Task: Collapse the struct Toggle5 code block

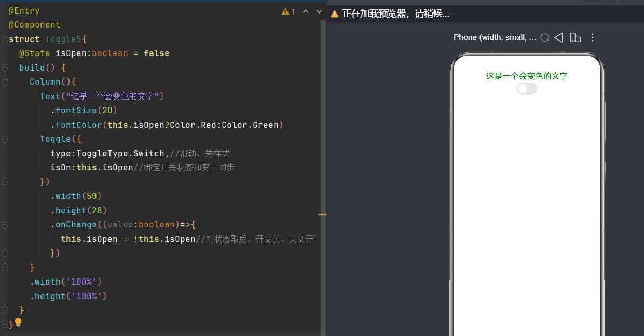Action: pos(5,39)
